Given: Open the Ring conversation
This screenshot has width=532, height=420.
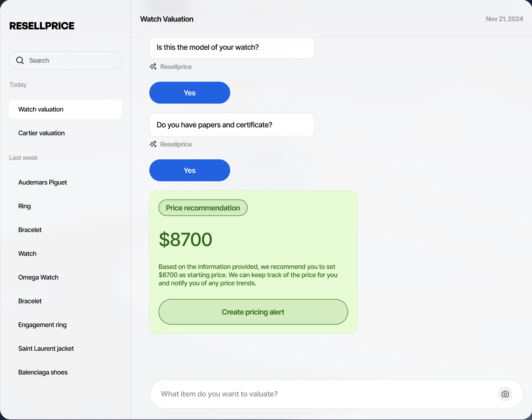Looking at the screenshot, I should coord(25,206).
